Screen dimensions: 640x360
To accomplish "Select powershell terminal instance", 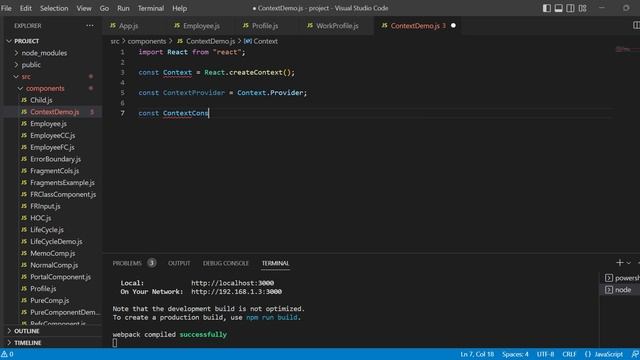I will click(622, 278).
